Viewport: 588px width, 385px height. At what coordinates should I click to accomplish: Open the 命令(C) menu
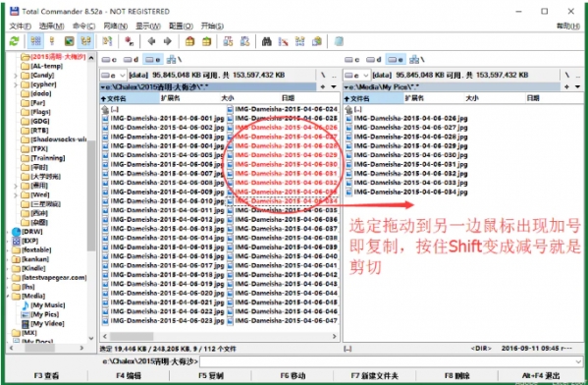(83, 26)
